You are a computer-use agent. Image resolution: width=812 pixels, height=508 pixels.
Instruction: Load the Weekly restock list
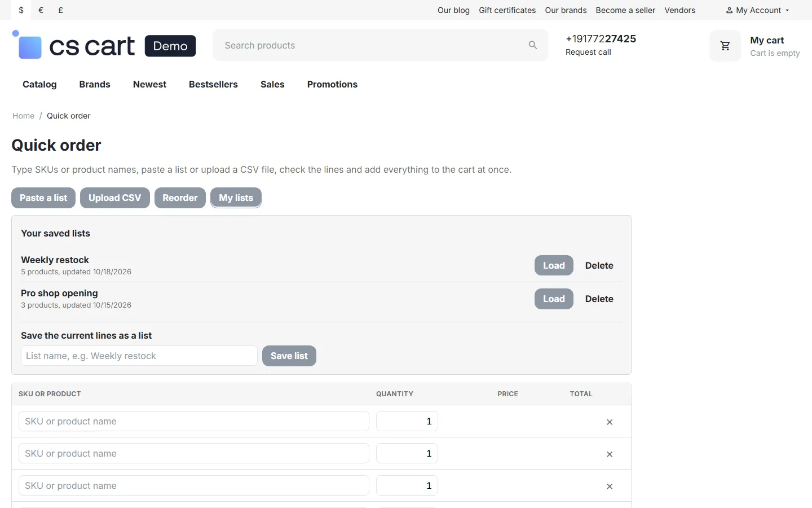click(554, 265)
